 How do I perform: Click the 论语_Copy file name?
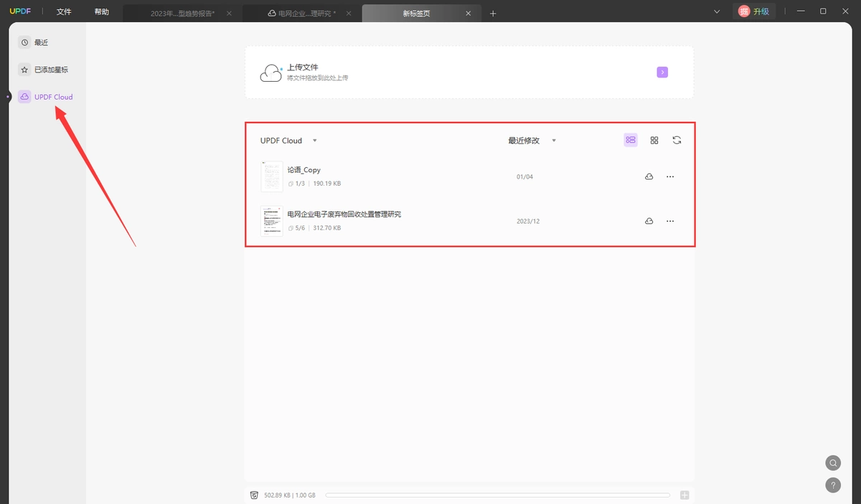304,170
